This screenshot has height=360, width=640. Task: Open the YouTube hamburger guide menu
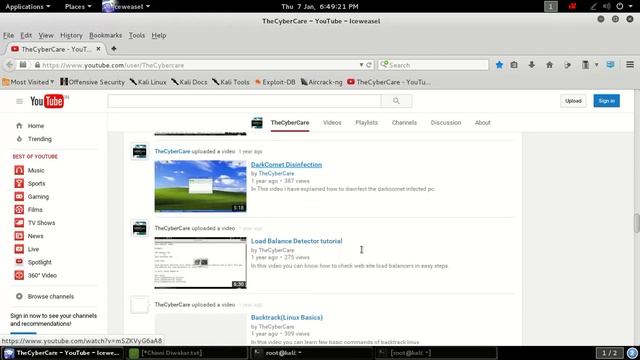(19, 101)
